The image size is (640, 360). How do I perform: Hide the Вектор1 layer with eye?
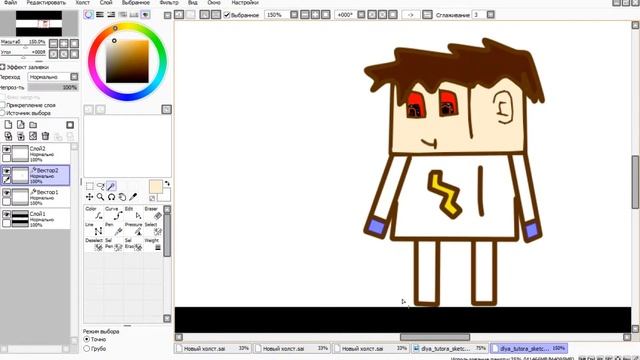click(7, 193)
